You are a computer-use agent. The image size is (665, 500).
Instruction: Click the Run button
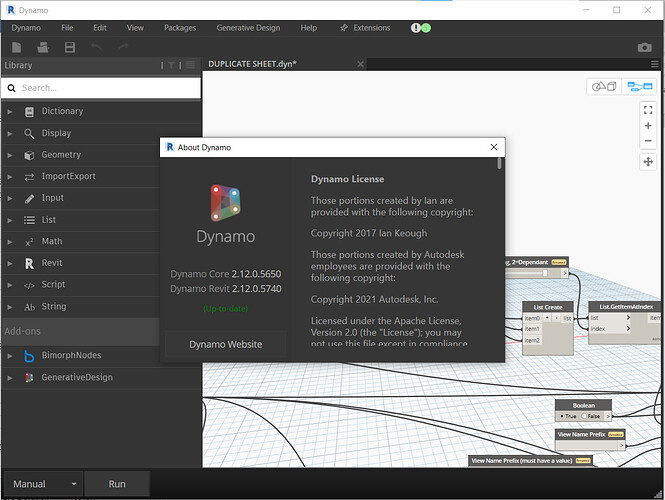point(117,484)
